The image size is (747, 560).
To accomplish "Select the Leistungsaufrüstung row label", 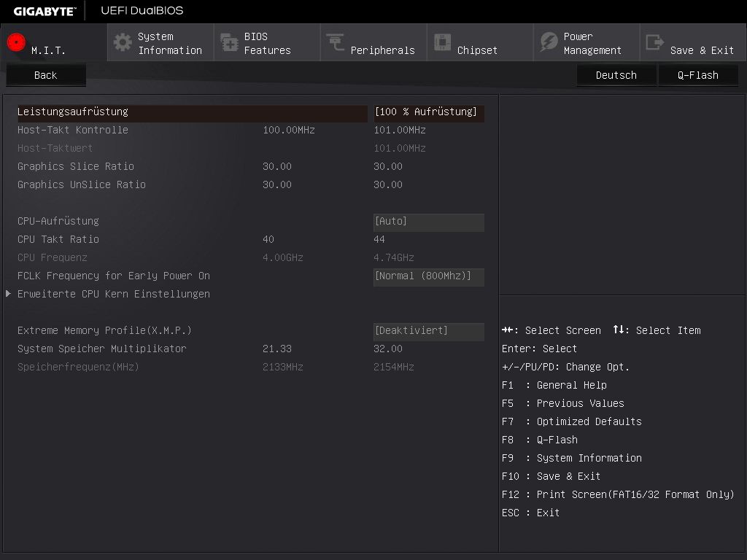I will 73,112.
